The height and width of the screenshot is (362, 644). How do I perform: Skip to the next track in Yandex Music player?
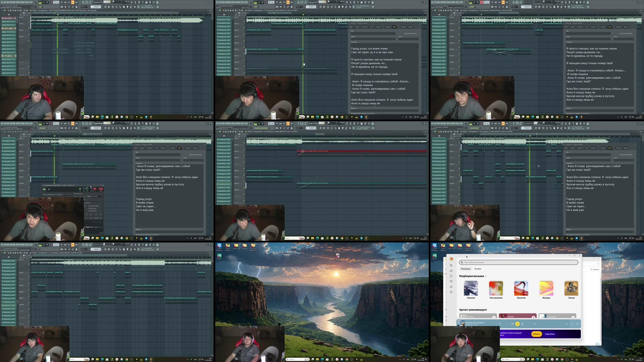click(523, 324)
